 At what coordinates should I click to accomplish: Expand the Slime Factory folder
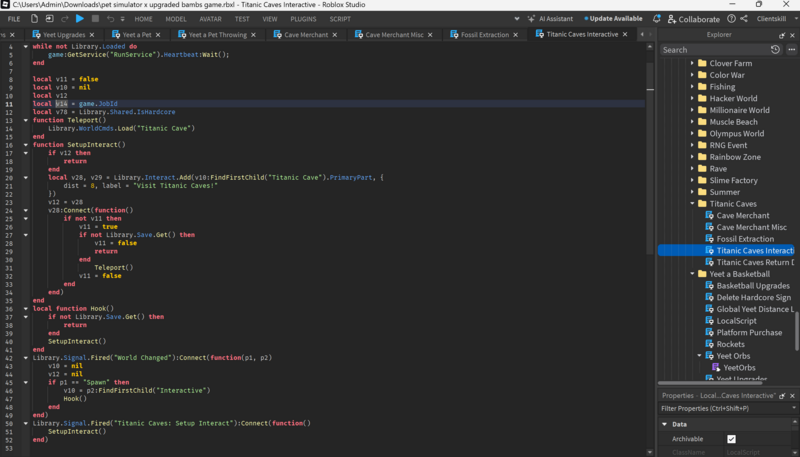(692, 180)
